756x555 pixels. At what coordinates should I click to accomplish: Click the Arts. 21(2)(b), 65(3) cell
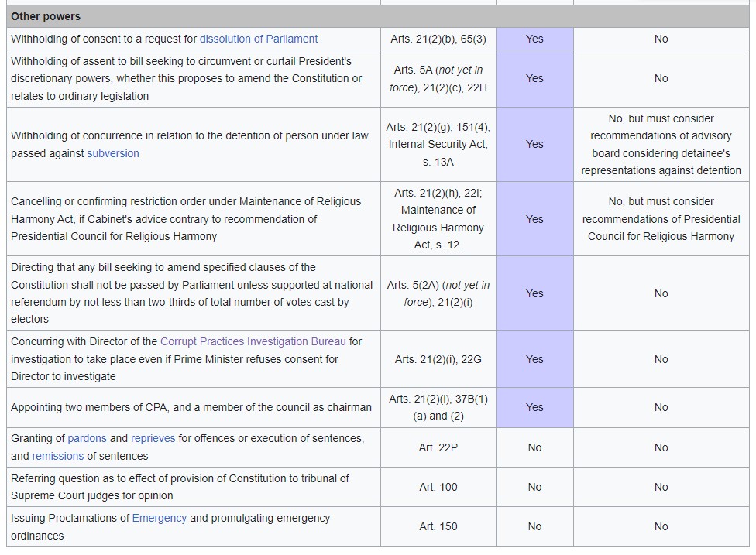[x=438, y=39]
